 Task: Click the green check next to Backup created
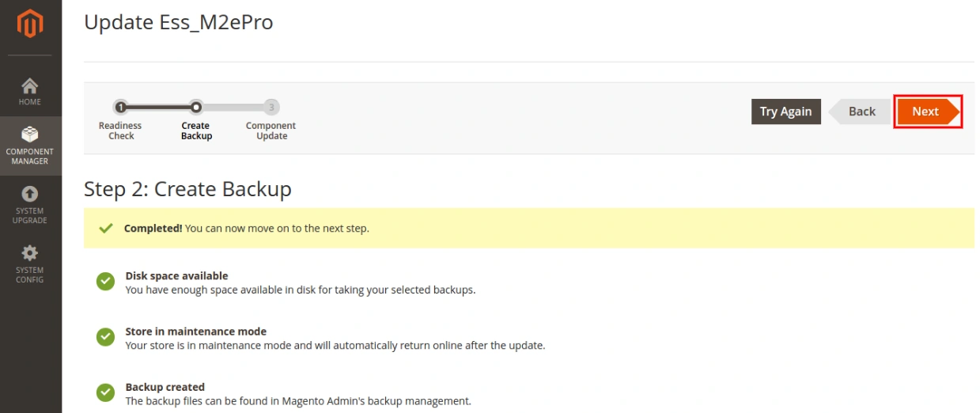coord(105,392)
